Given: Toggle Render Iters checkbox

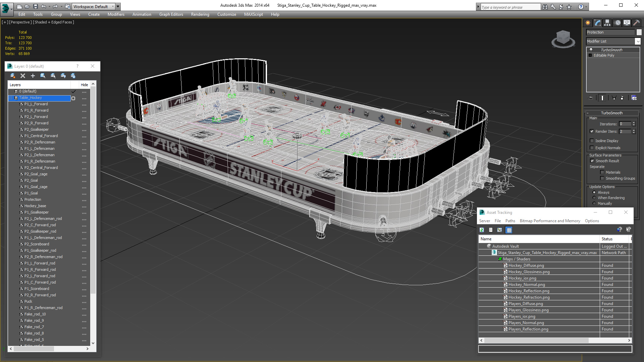Looking at the screenshot, I should 592,131.
